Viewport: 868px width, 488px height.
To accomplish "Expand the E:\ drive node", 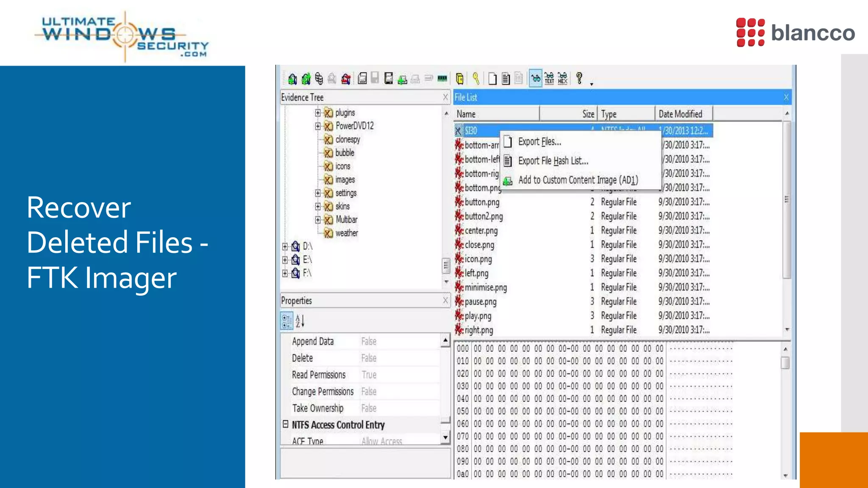I will [x=285, y=260].
